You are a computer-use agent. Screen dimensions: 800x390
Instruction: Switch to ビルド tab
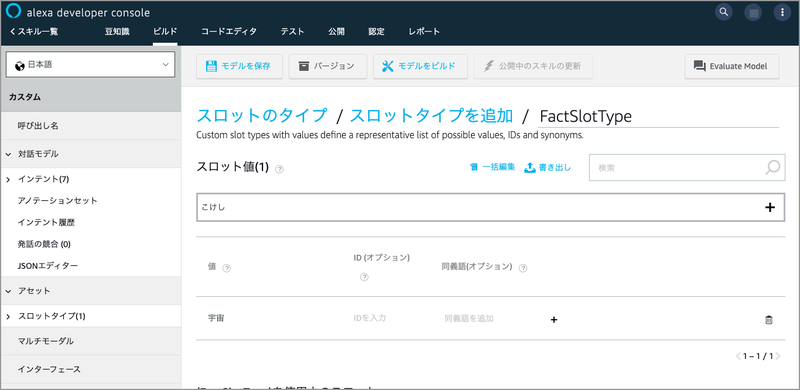[x=165, y=32]
